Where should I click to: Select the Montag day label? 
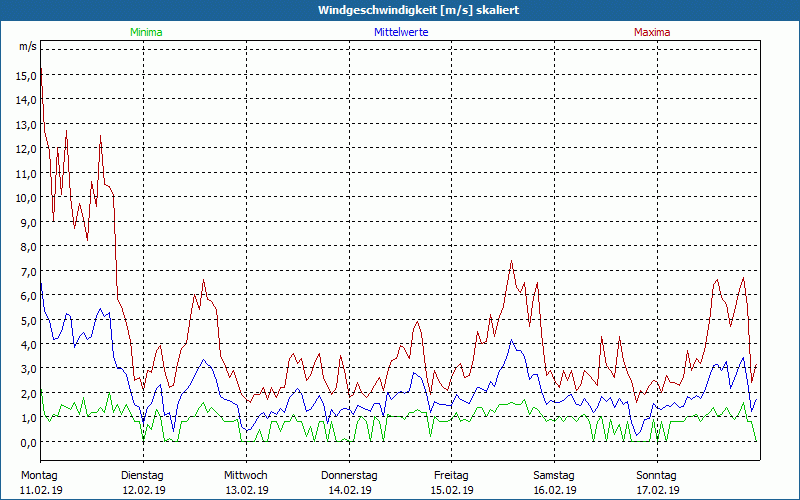[x=40, y=475]
